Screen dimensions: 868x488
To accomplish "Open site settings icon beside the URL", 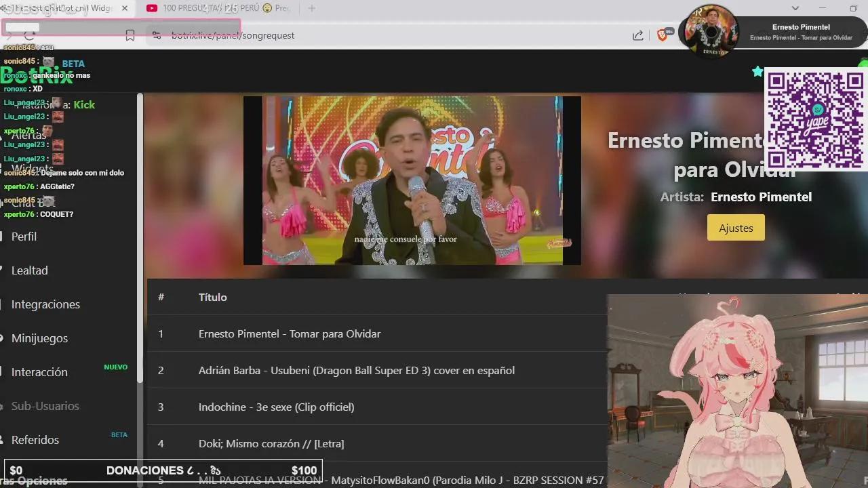I will coord(156,35).
